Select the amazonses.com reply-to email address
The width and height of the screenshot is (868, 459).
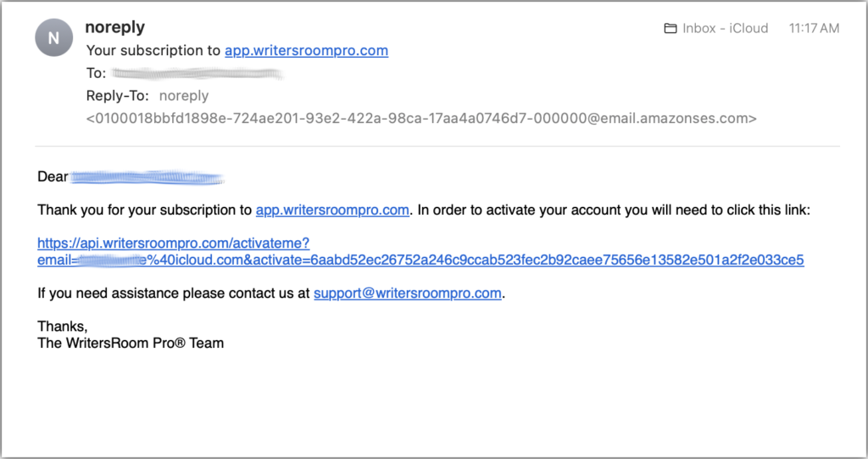pyautogui.click(x=421, y=118)
